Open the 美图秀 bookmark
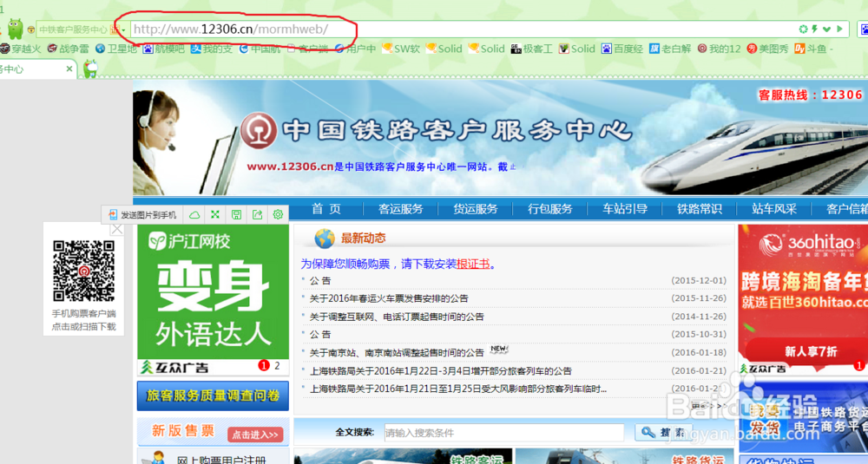This screenshot has width=868, height=464. pos(768,49)
